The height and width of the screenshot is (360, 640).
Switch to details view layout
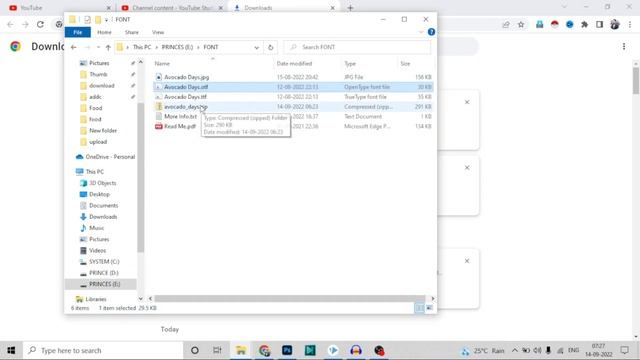[x=419, y=308]
